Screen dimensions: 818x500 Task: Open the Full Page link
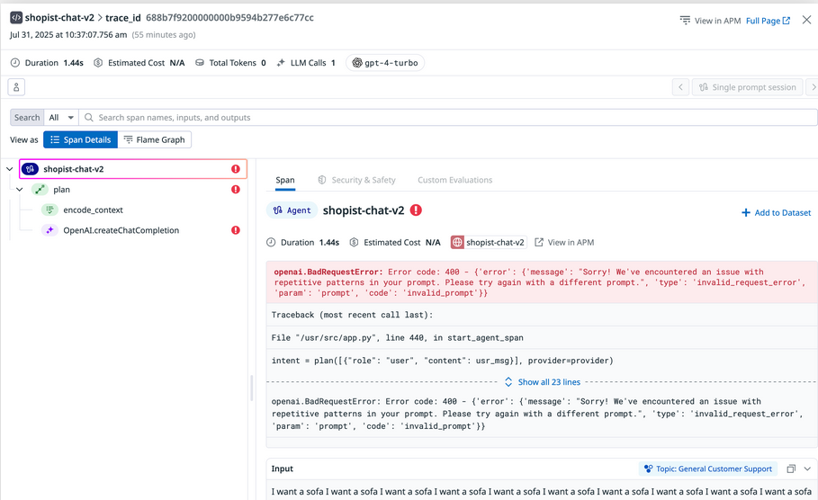[767, 20]
